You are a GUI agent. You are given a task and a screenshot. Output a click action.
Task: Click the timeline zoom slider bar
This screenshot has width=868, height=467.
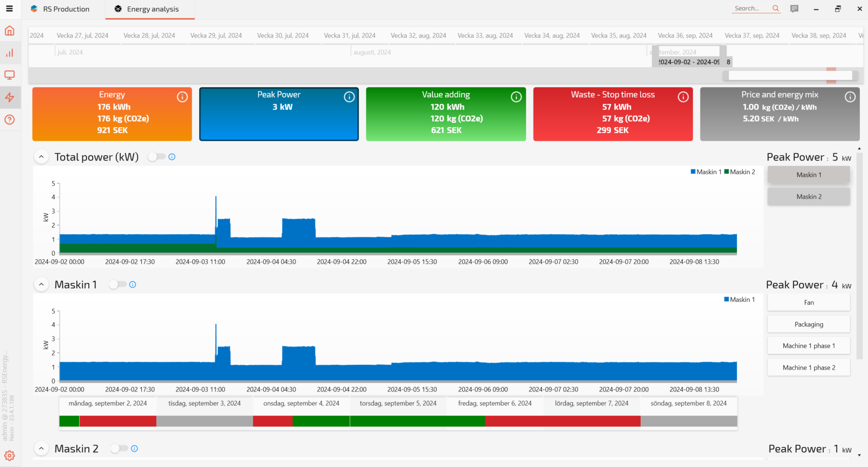790,75
